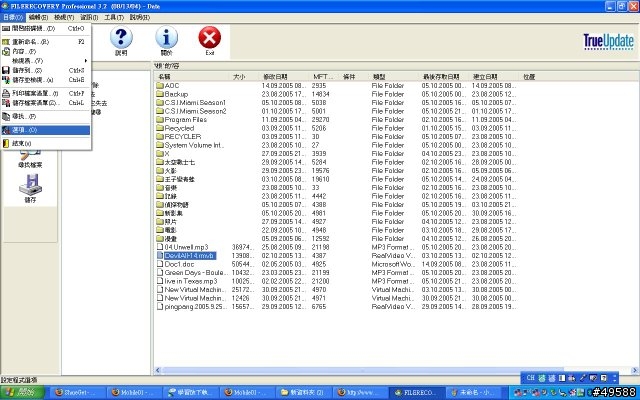Sort by 建立日期 created date column header
640x400 pixels.
[495, 76]
